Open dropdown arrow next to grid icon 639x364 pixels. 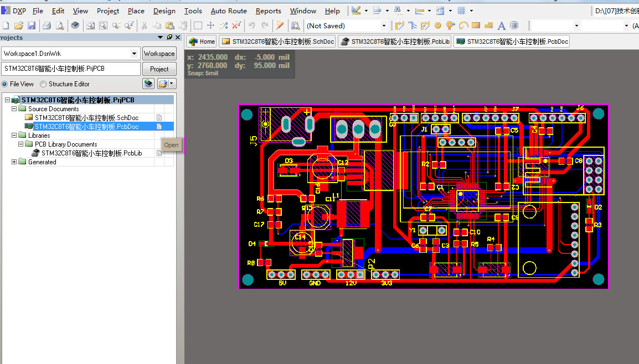click(x=472, y=11)
